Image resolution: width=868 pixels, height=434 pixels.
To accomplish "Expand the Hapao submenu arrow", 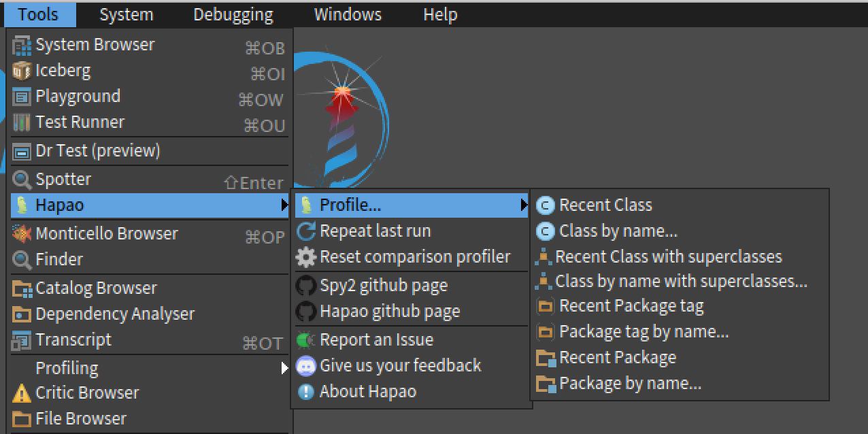I will (x=284, y=205).
